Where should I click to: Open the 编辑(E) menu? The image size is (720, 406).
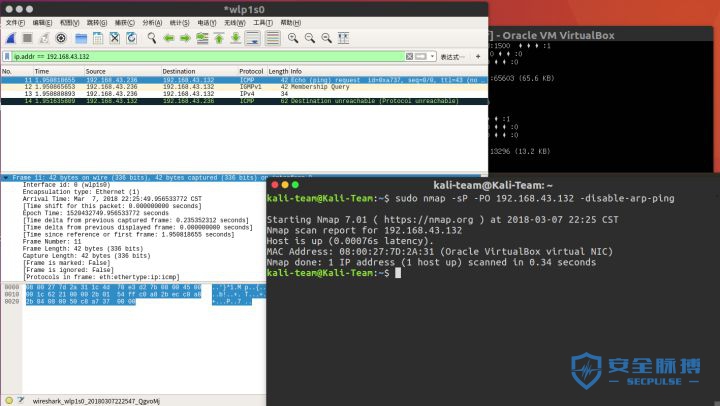(x=42, y=23)
